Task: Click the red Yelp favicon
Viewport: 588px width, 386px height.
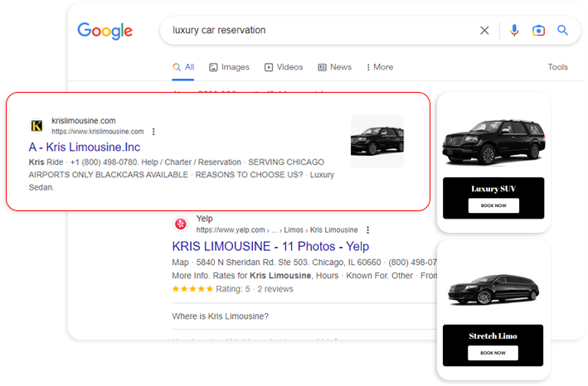Action: [180, 224]
